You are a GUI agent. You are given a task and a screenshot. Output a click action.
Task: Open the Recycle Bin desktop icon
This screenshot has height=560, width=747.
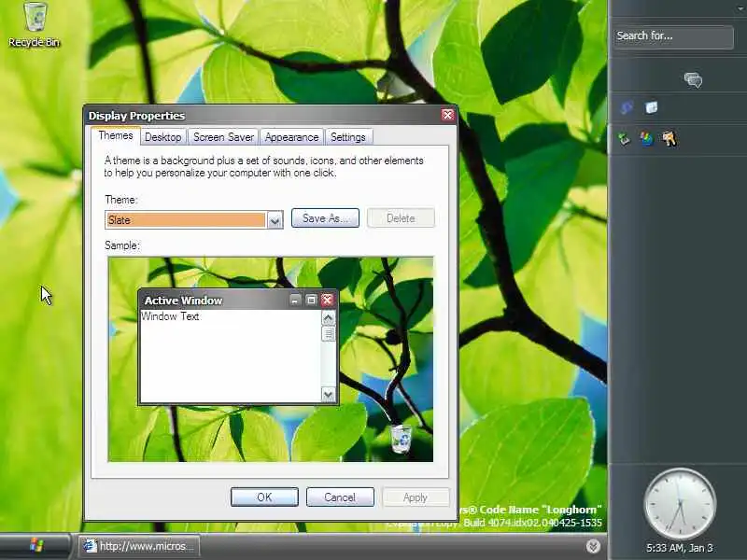[x=35, y=25]
